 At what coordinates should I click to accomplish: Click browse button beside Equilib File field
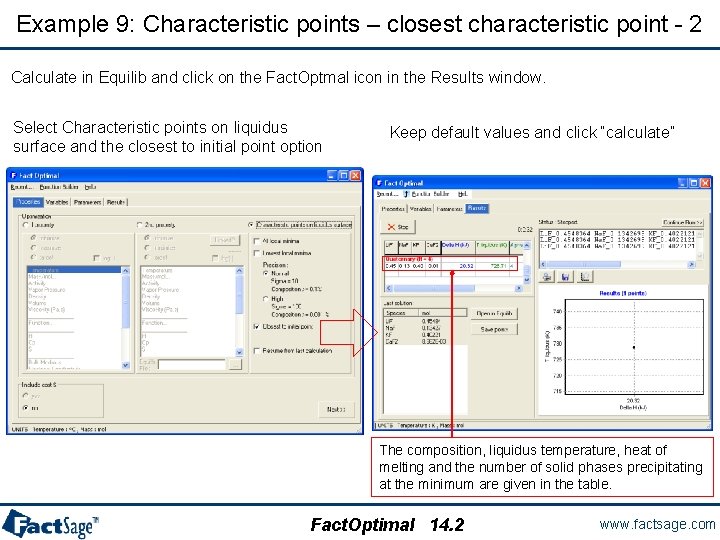(235, 365)
